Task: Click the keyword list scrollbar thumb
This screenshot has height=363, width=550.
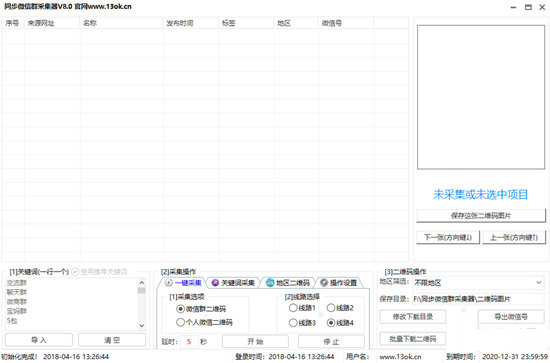Action: pyautogui.click(x=142, y=290)
